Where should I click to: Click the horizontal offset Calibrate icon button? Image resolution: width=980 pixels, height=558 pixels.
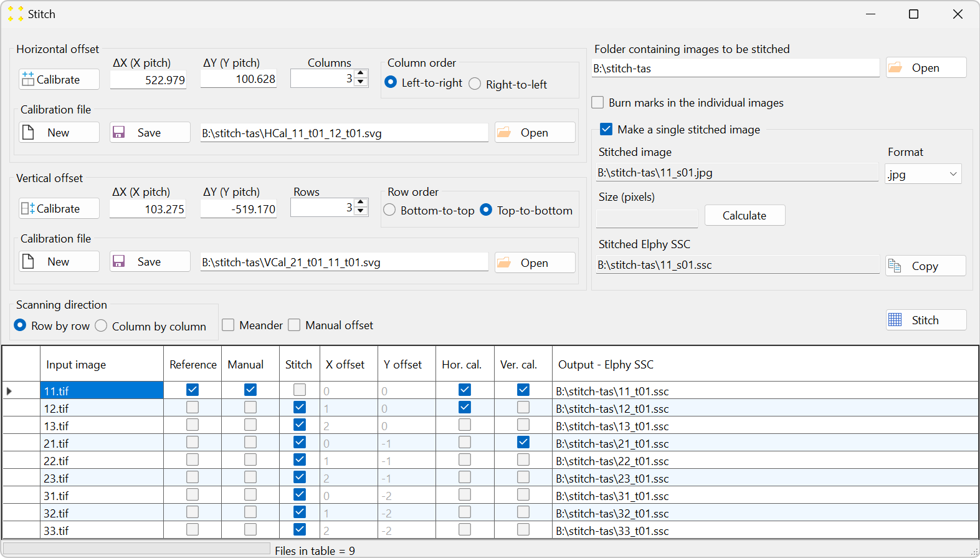click(59, 79)
